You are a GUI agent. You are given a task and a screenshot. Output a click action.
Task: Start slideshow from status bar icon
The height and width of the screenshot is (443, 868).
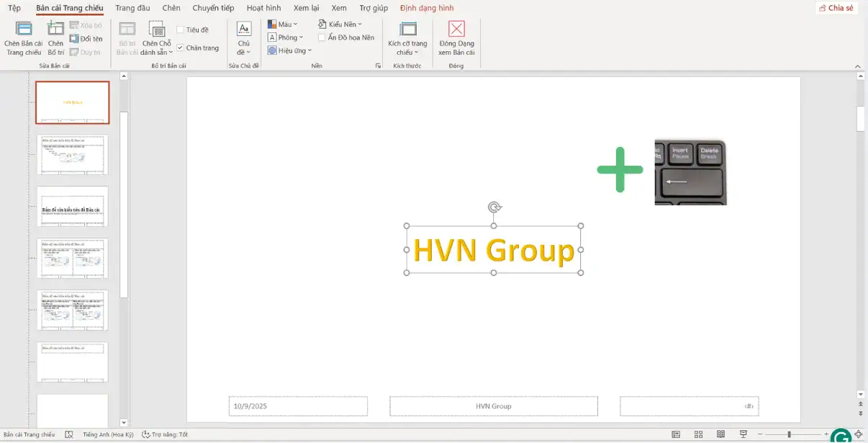743,434
